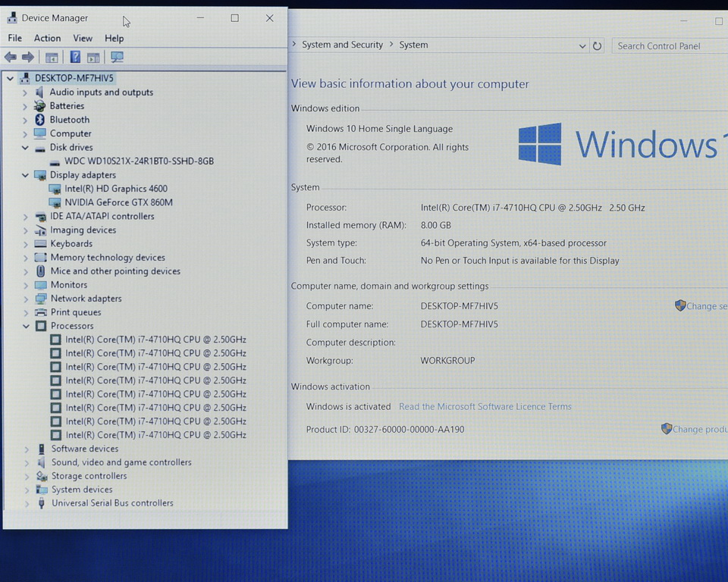
Task: Select the last i7-4710HQ processor entry
Action: (155, 435)
